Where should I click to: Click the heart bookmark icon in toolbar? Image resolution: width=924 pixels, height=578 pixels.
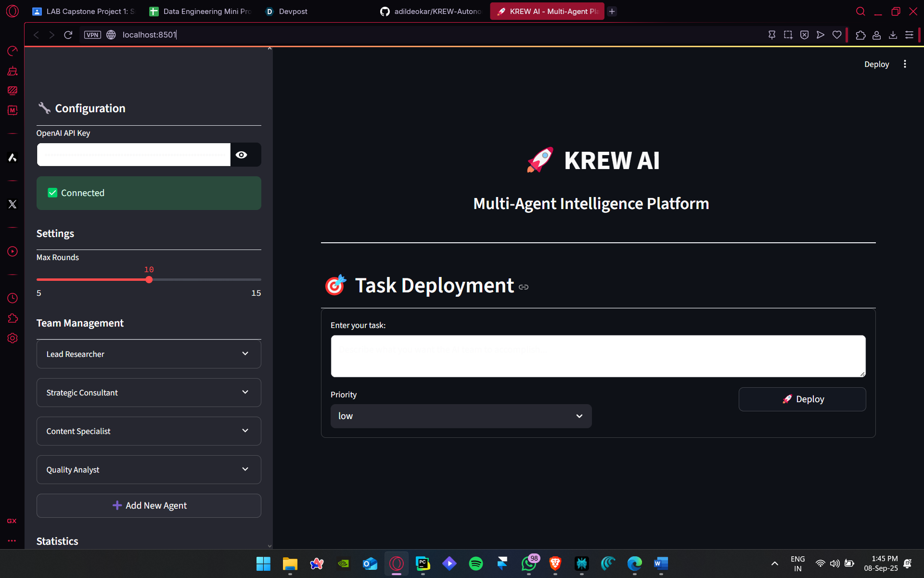coord(837,35)
